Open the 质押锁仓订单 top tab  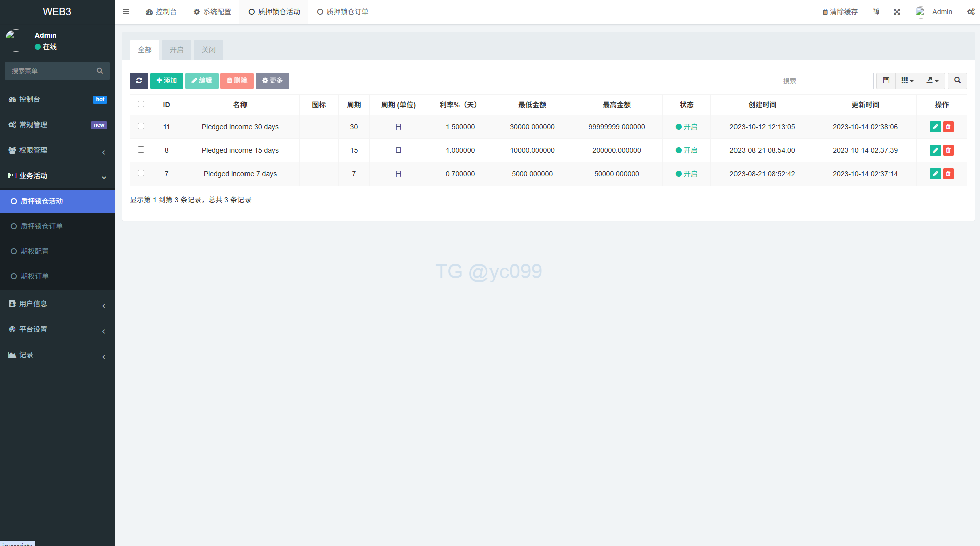tap(343, 12)
